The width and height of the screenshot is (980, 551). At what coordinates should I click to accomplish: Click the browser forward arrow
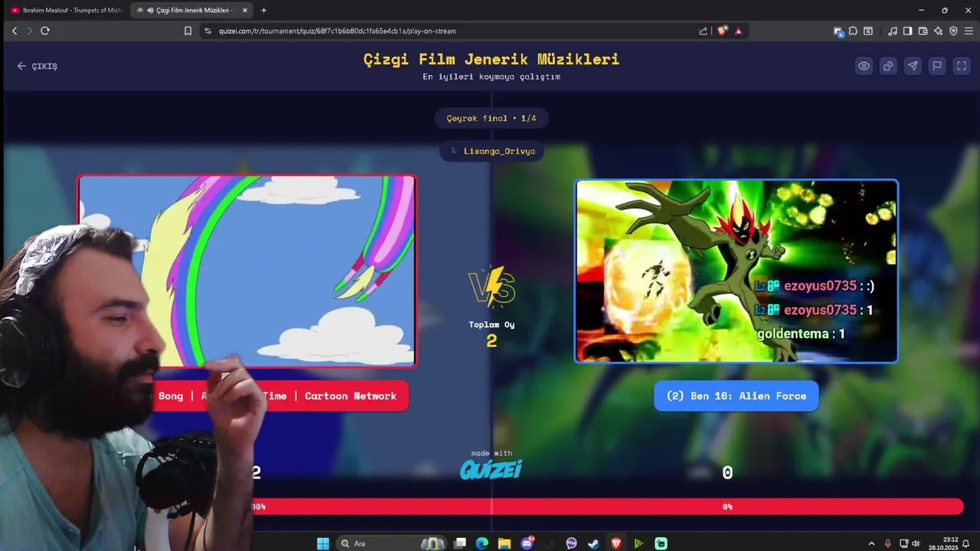(29, 31)
